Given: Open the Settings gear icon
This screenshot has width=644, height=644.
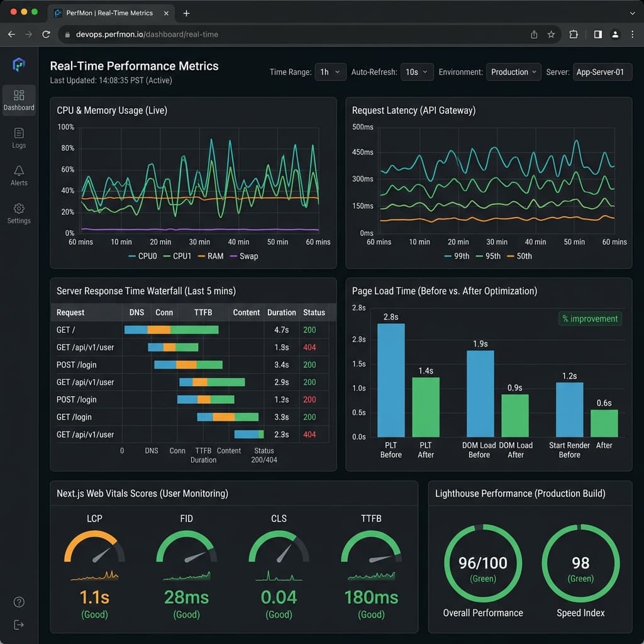Looking at the screenshot, I should 19,209.
